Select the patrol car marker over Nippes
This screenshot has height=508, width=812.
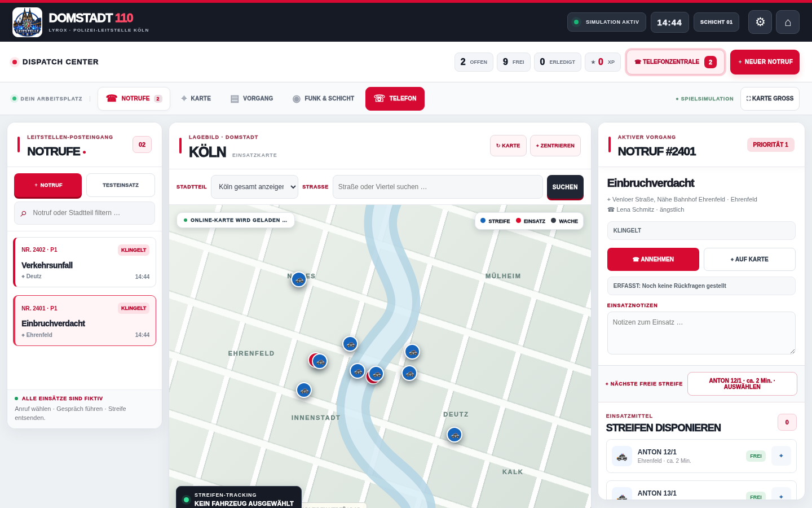[299, 279]
